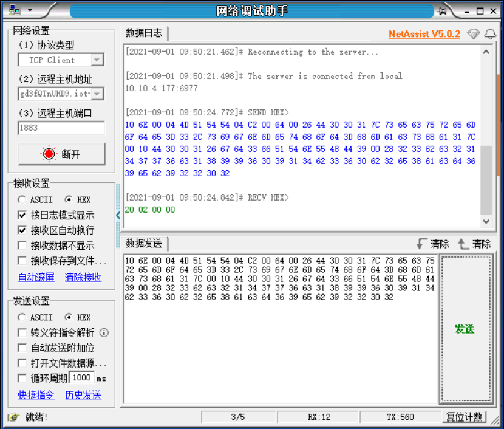Open the title bar dropdown arrow

point(30,10)
